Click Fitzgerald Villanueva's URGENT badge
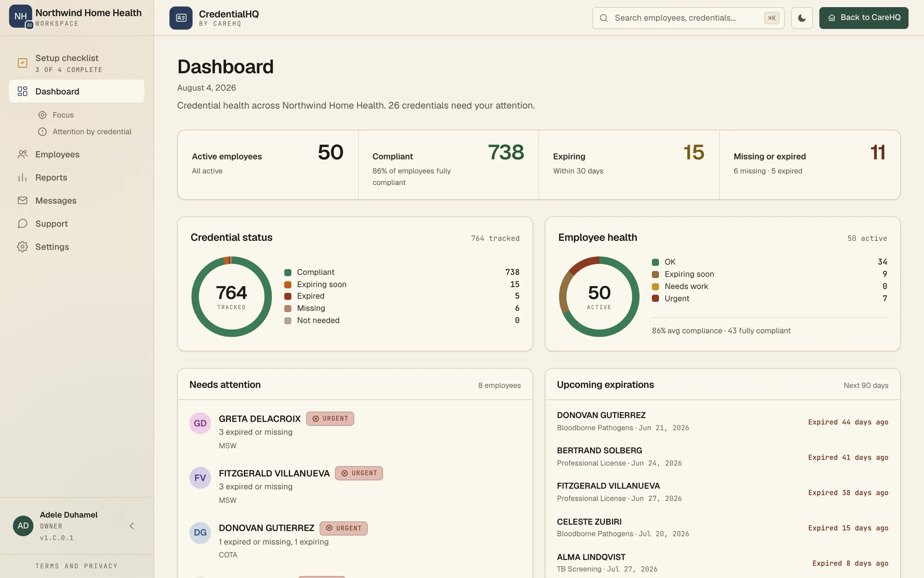The height and width of the screenshot is (578, 924). coord(359,473)
